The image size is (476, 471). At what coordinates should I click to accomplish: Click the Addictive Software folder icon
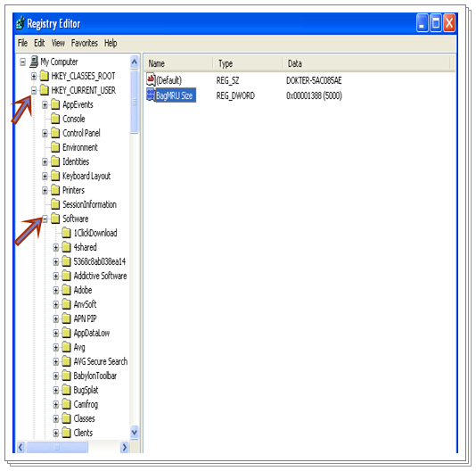pos(67,276)
